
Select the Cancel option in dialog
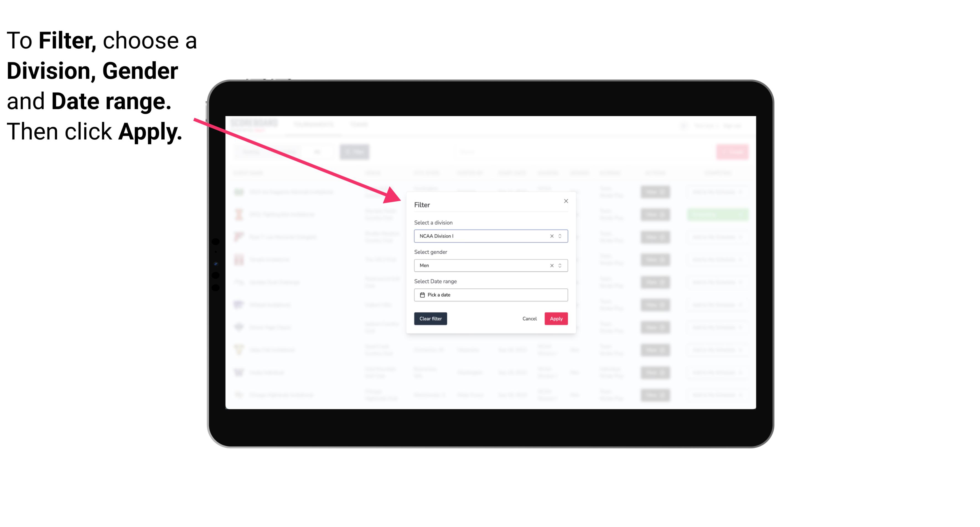(x=529, y=319)
